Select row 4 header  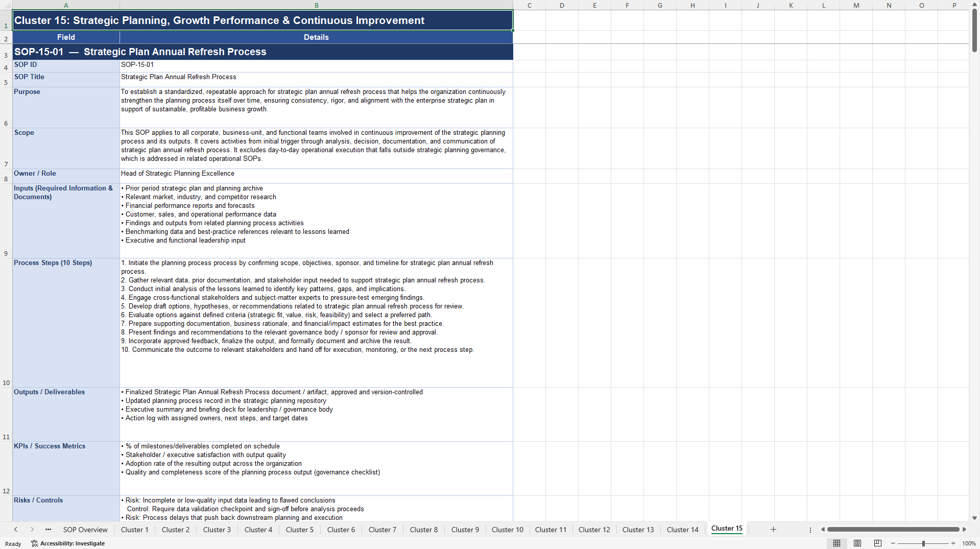pos(6,66)
